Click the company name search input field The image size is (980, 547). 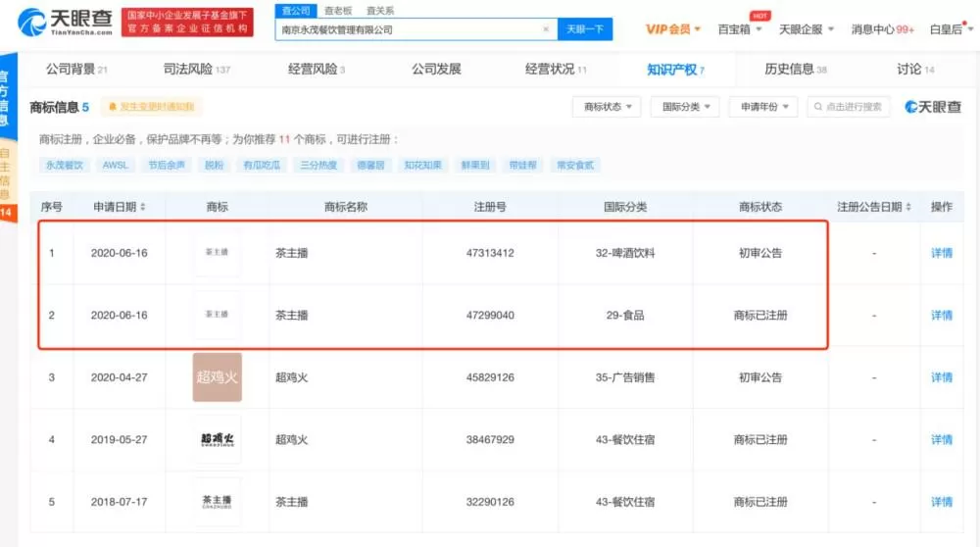point(410,29)
